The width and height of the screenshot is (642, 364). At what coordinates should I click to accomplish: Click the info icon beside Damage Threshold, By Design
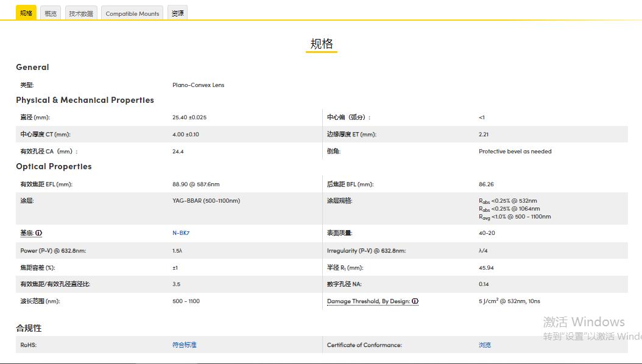pyautogui.click(x=415, y=301)
